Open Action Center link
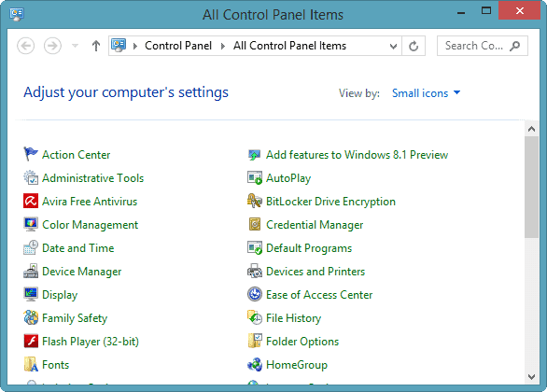The height and width of the screenshot is (392, 547). (76, 155)
